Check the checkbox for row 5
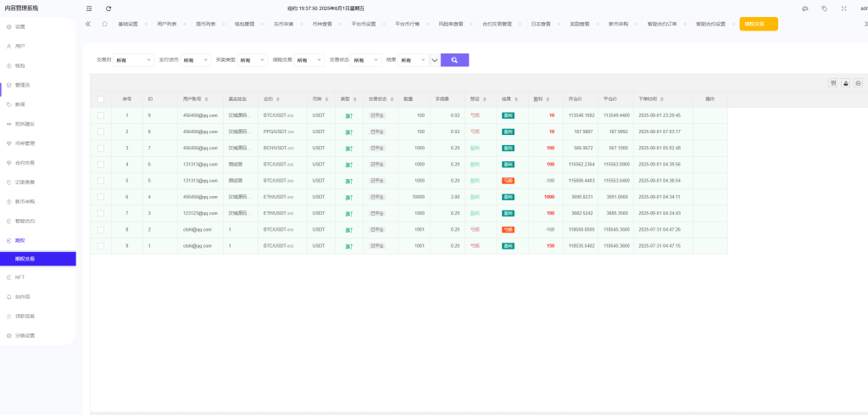This screenshot has height=415, width=868. pos(101,181)
